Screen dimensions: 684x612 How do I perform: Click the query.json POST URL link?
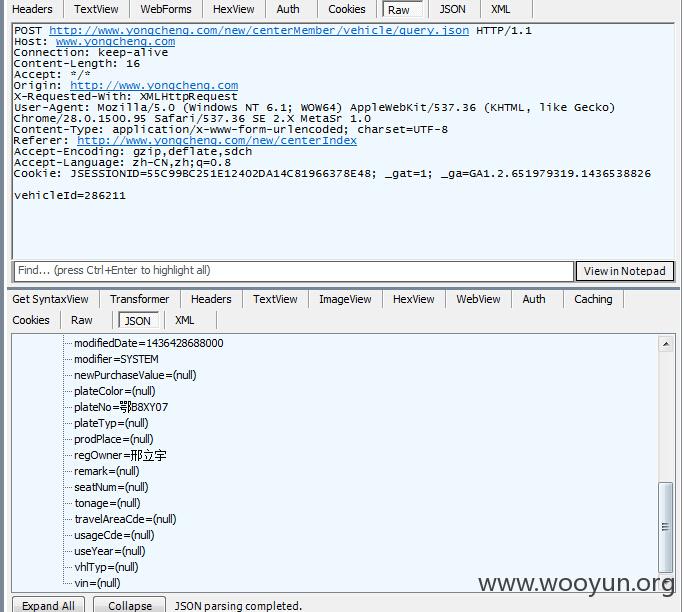259,31
